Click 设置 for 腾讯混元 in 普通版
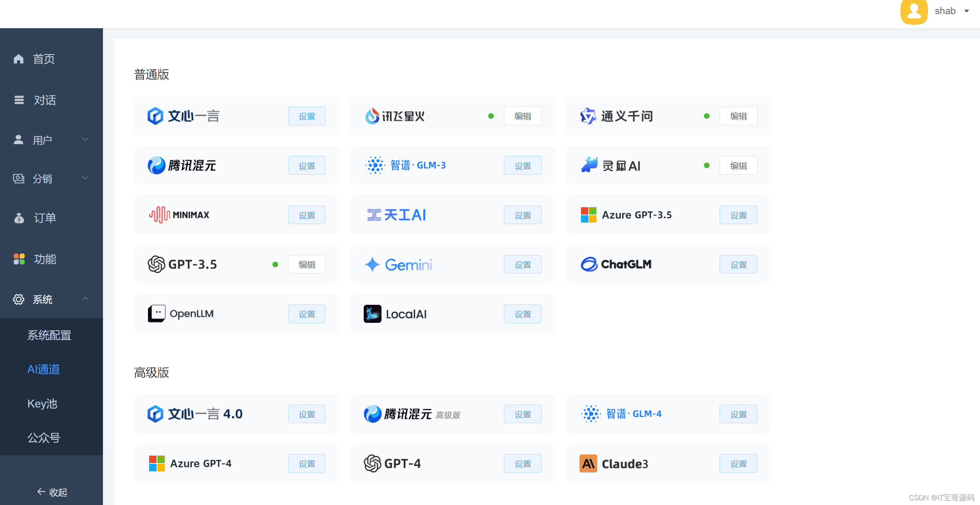This screenshot has height=505, width=980. pyautogui.click(x=307, y=166)
